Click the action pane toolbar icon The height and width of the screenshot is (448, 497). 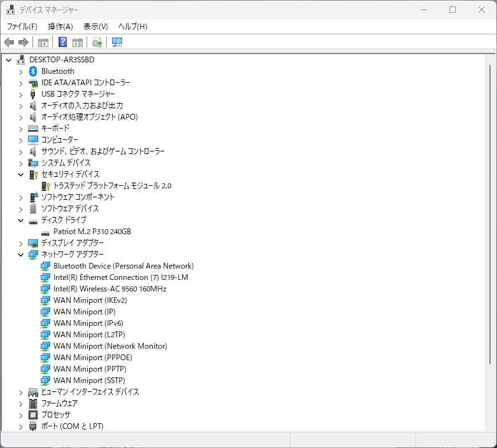[x=78, y=42]
